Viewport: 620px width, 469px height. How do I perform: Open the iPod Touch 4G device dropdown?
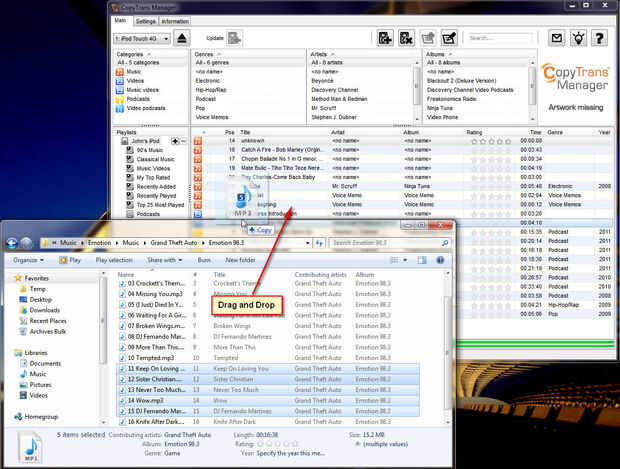click(x=142, y=38)
